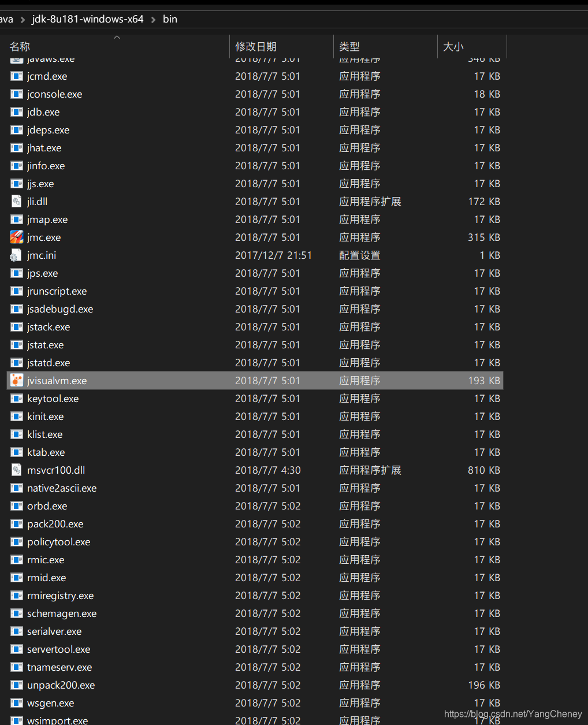Sort files by 大小 column header

tap(472, 46)
